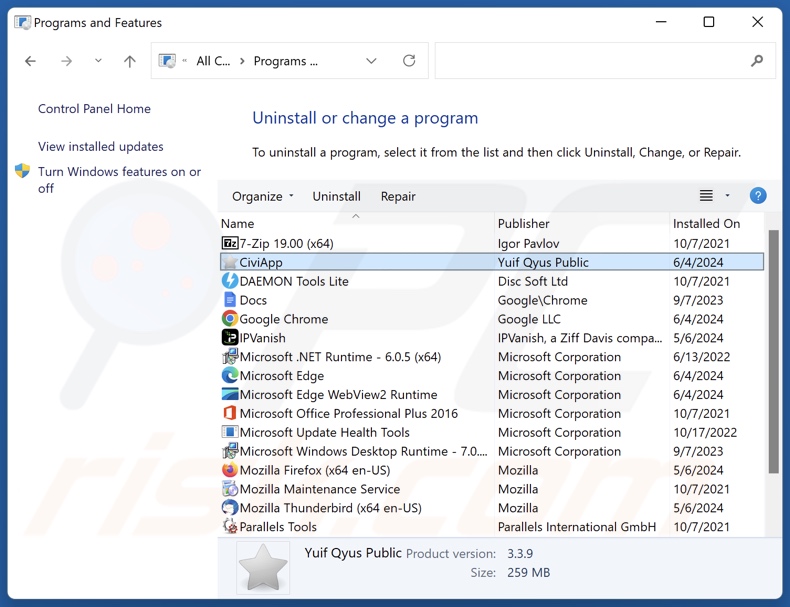Select the Mozilla Firefox icon in list

coord(230,470)
